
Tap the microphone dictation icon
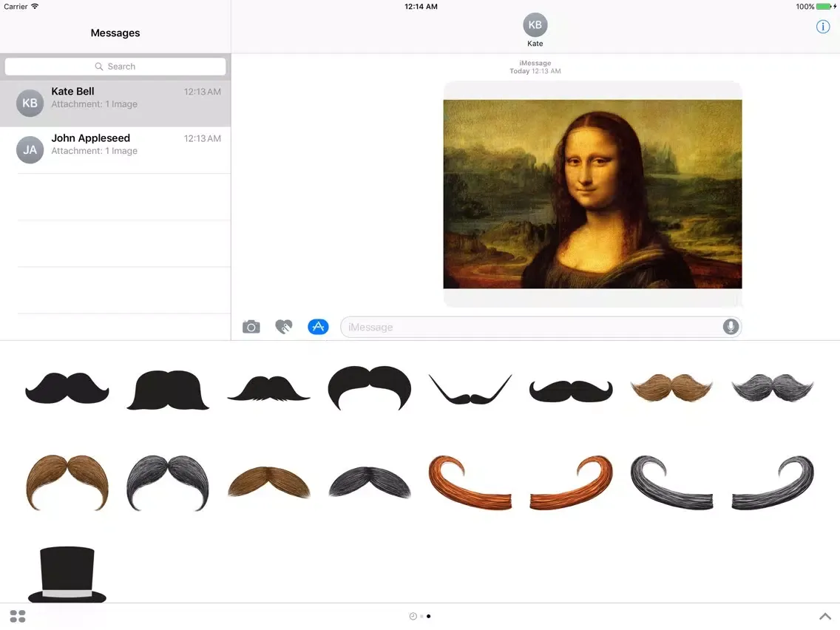[731, 327]
